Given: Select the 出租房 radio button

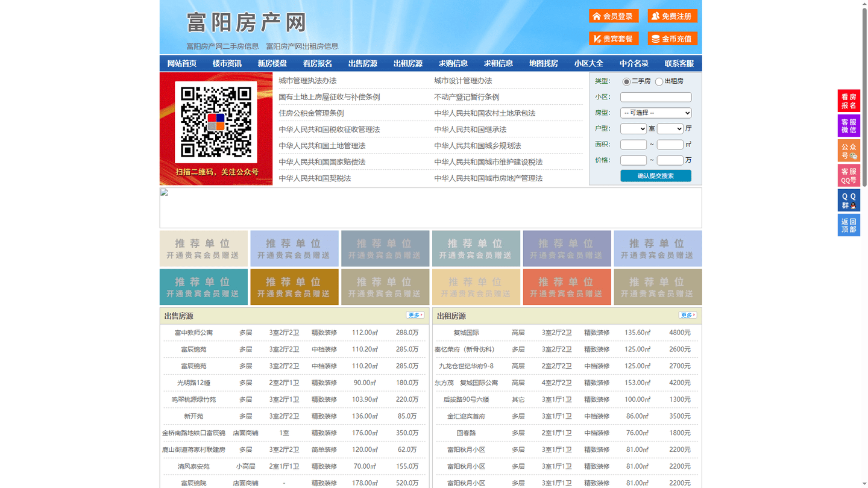Looking at the screenshot, I should (x=659, y=81).
